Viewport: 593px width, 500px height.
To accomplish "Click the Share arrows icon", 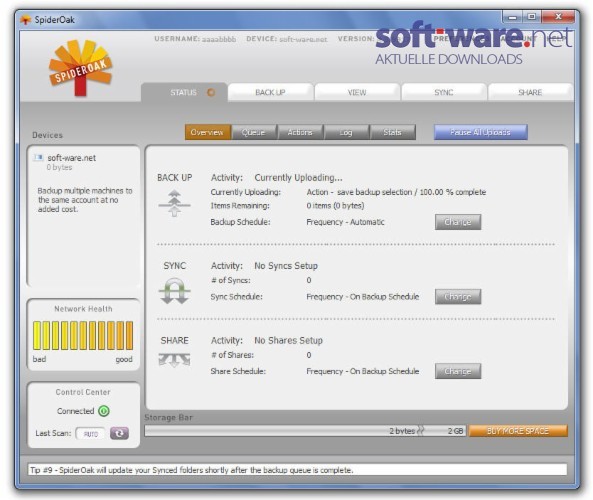I will click(174, 360).
